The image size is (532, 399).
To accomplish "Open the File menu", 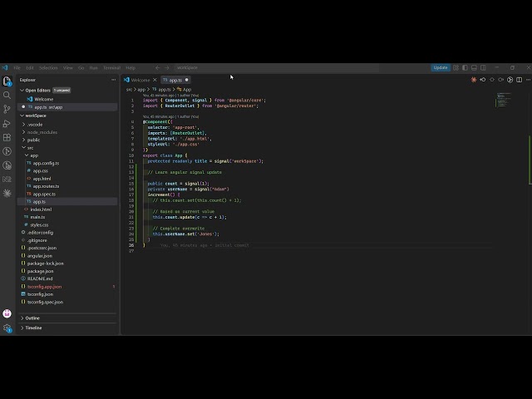I will tap(17, 68).
